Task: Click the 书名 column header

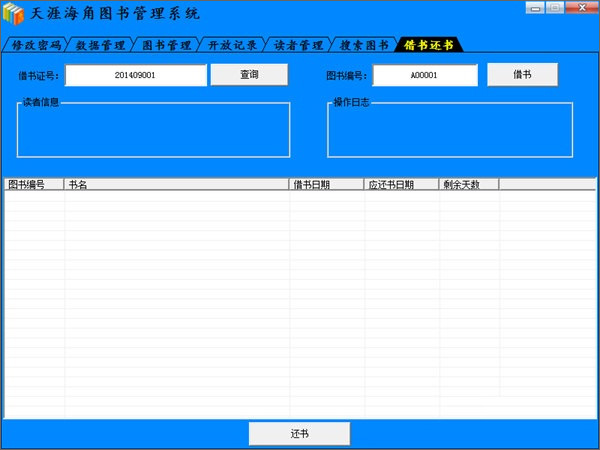Action: pyautogui.click(x=176, y=184)
